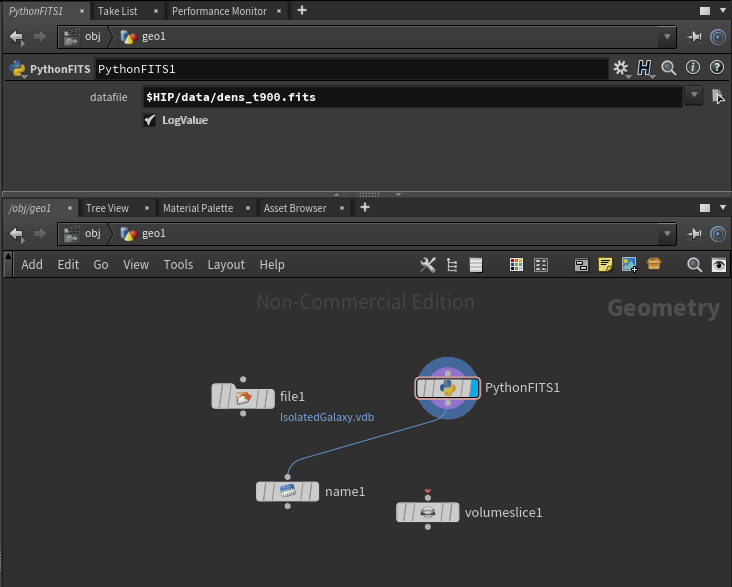
Task: Expand the datafile path dropdown arrow
Action: pos(695,97)
